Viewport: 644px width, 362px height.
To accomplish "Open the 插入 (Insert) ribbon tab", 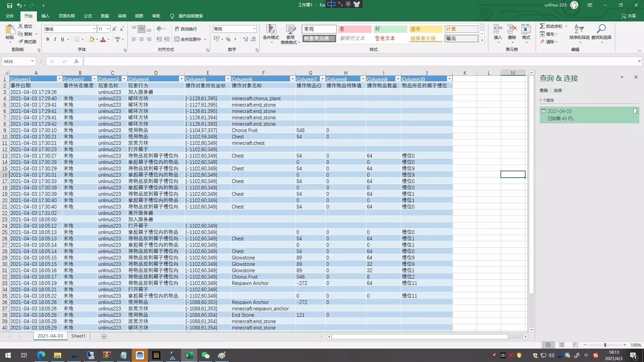I will coord(45,16).
